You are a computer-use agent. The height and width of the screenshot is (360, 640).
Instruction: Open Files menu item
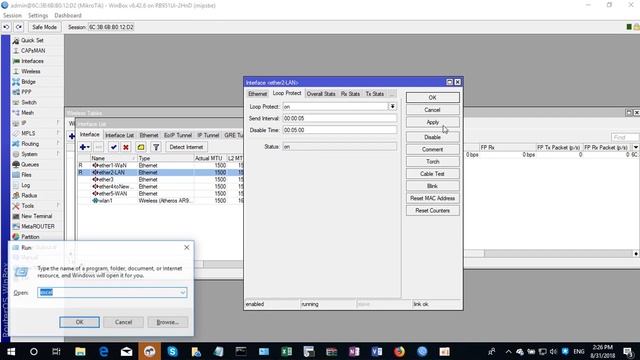pyautogui.click(x=26, y=175)
